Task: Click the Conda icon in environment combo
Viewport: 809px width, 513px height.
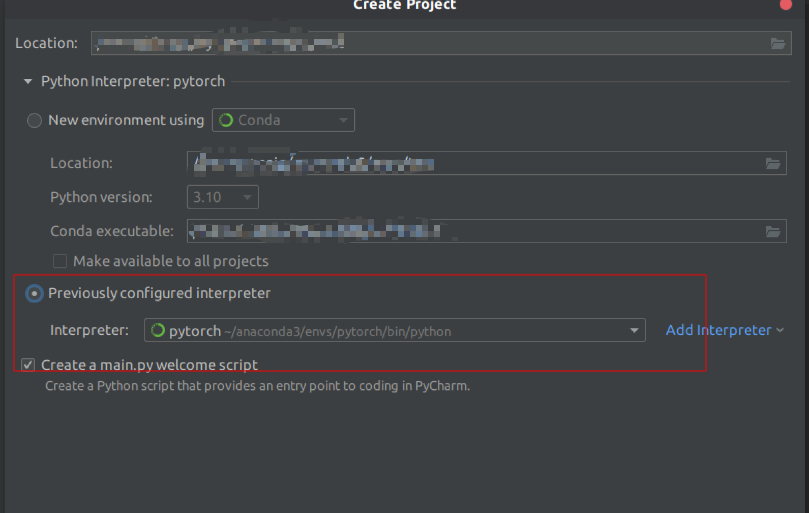Action: point(226,120)
